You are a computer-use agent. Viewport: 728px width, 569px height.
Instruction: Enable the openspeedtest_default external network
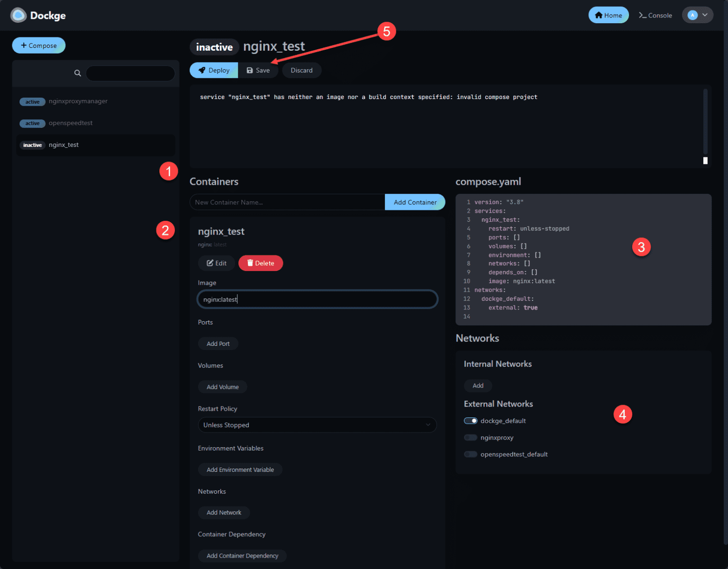pos(470,454)
